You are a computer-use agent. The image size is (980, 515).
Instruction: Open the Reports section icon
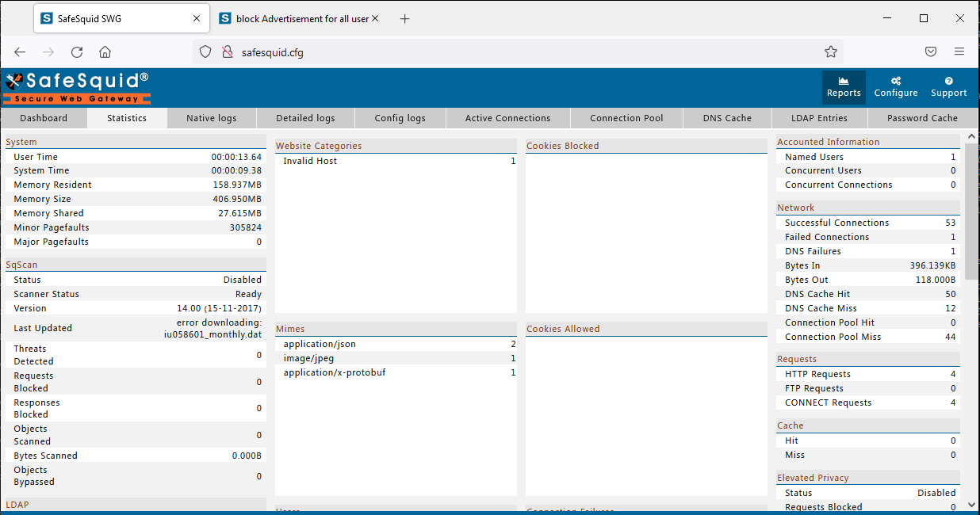coord(844,87)
